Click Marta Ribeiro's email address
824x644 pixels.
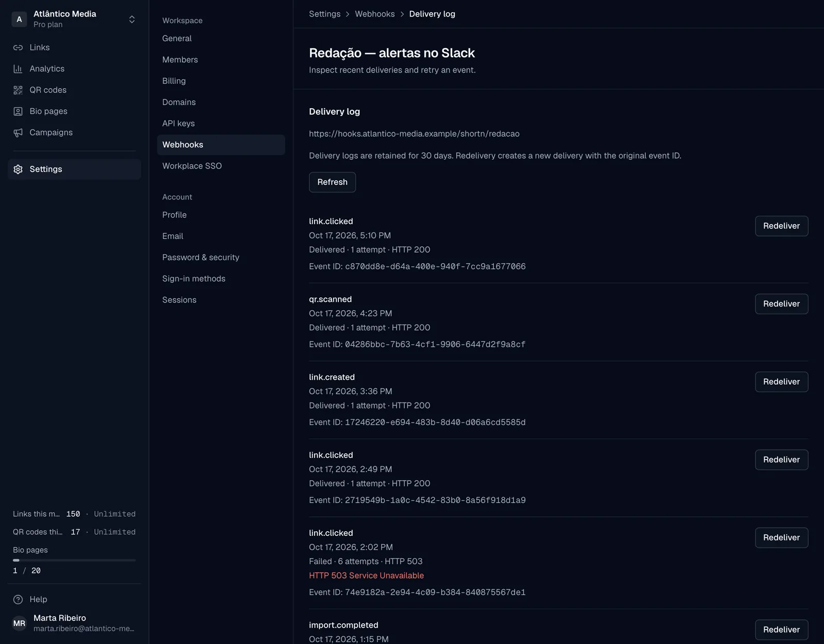point(84,629)
